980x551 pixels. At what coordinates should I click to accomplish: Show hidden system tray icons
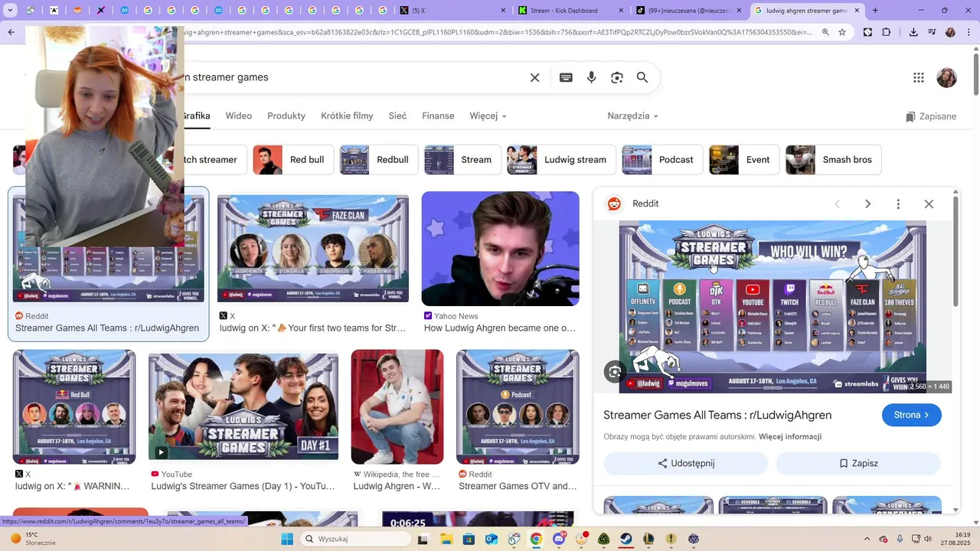pos(867,539)
